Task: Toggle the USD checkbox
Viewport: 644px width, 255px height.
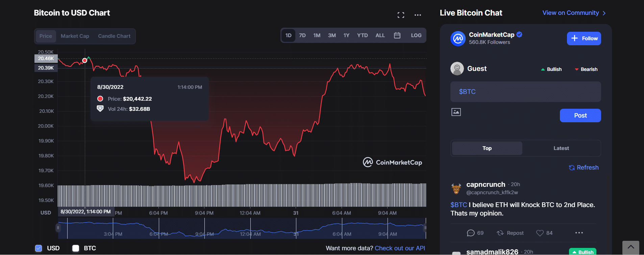Action: [39, 248]
